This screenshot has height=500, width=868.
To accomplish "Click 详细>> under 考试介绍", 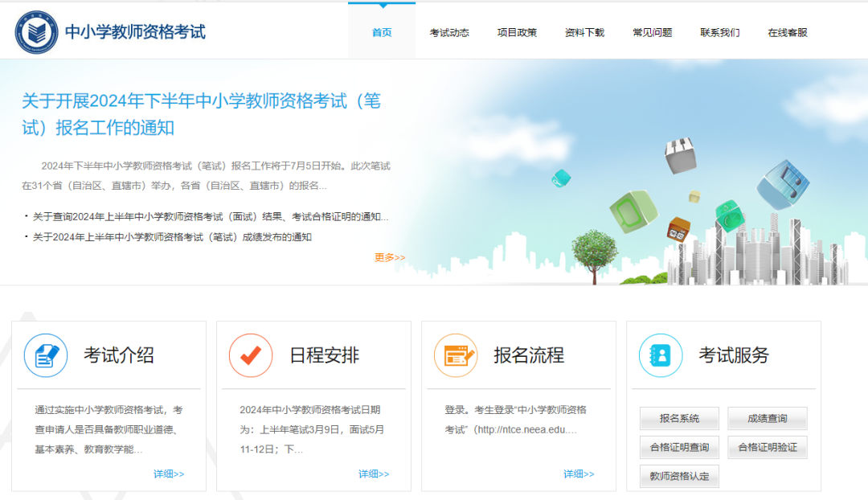I will click(x=168, y=473).
